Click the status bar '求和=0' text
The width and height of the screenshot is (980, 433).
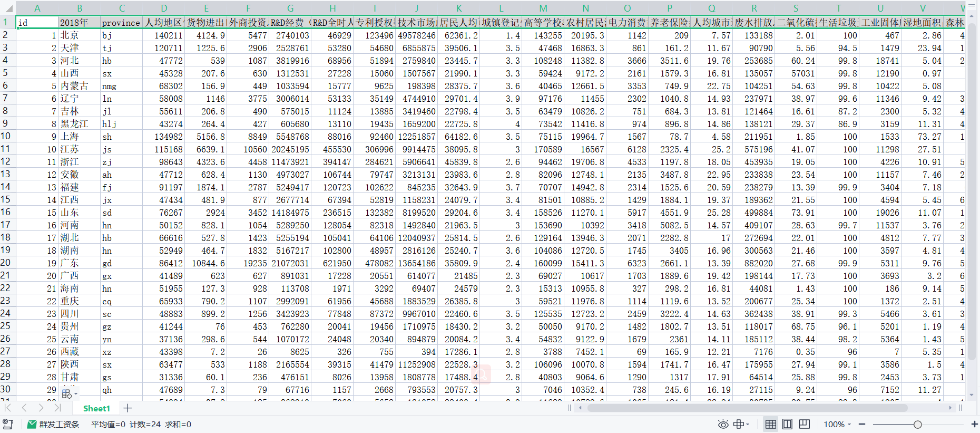[x=178, y=424]
